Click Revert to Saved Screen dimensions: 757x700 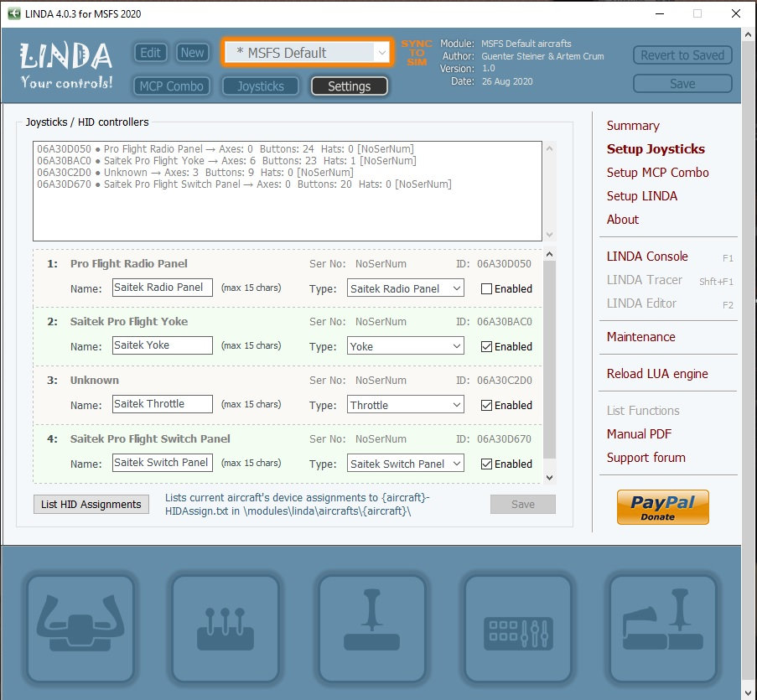click(x=682, y=55)
